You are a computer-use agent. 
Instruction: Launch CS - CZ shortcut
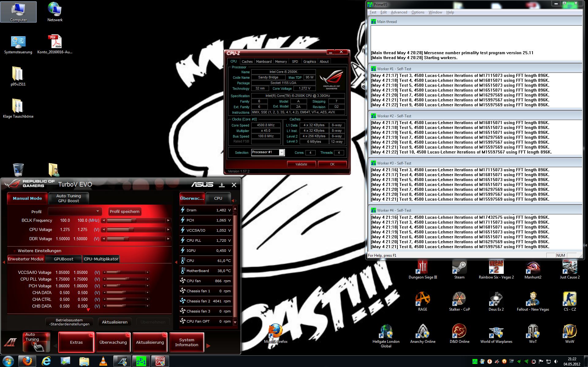[570, 302]
